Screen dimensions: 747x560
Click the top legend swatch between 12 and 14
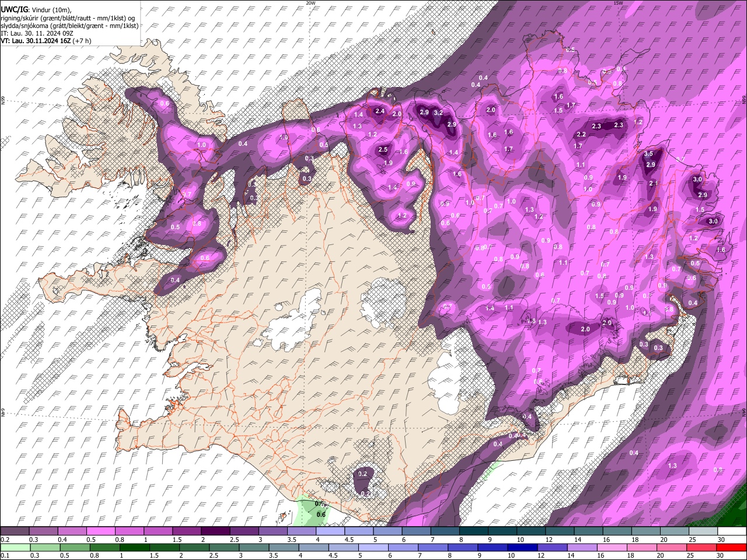tap(560, 531)
